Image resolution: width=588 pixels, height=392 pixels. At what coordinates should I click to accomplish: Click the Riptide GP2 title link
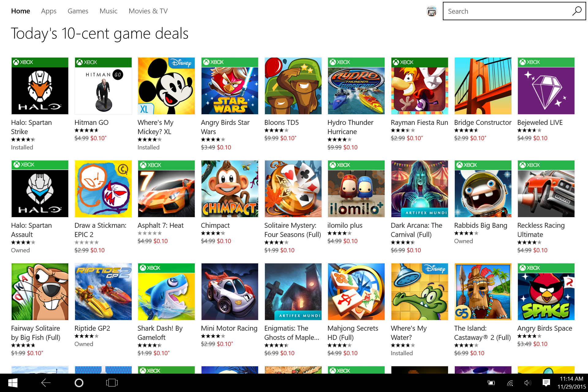[x=92, y=328]
